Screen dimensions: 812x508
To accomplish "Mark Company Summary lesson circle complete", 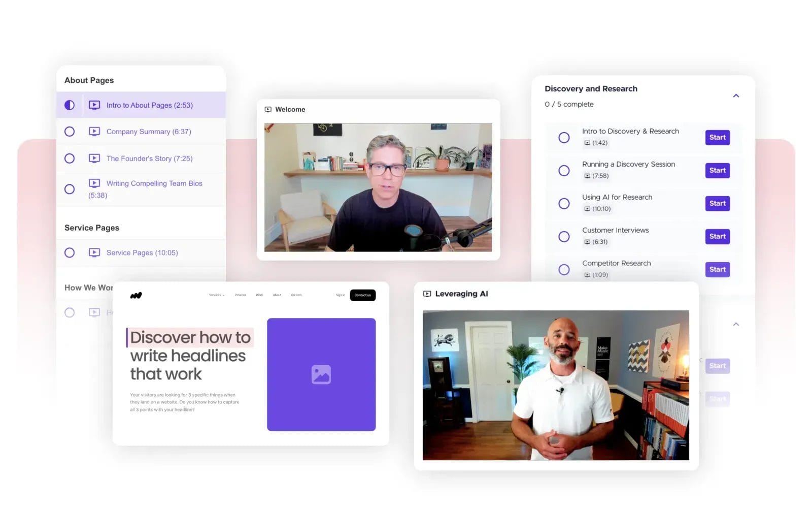I will 70,132.
